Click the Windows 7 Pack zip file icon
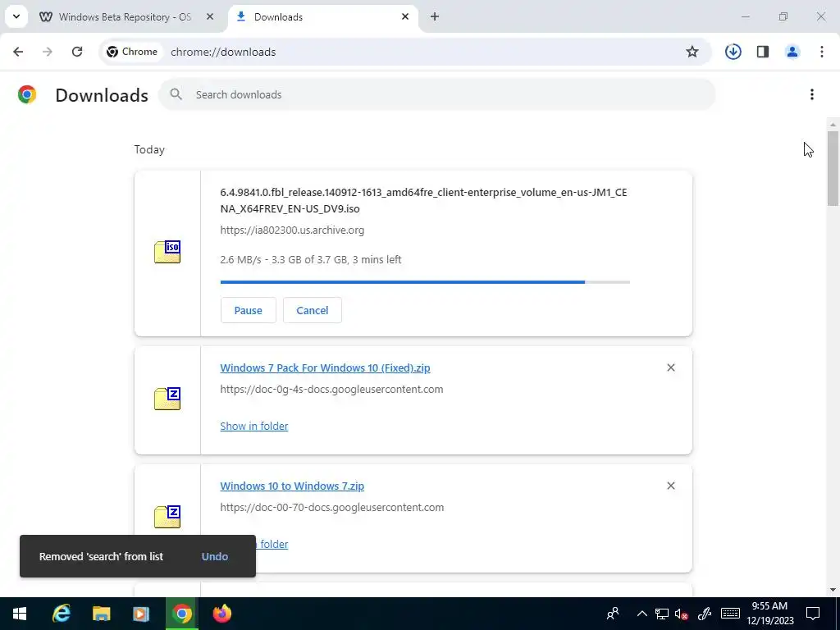Screen dimensions: 840x630 [167, 399]
